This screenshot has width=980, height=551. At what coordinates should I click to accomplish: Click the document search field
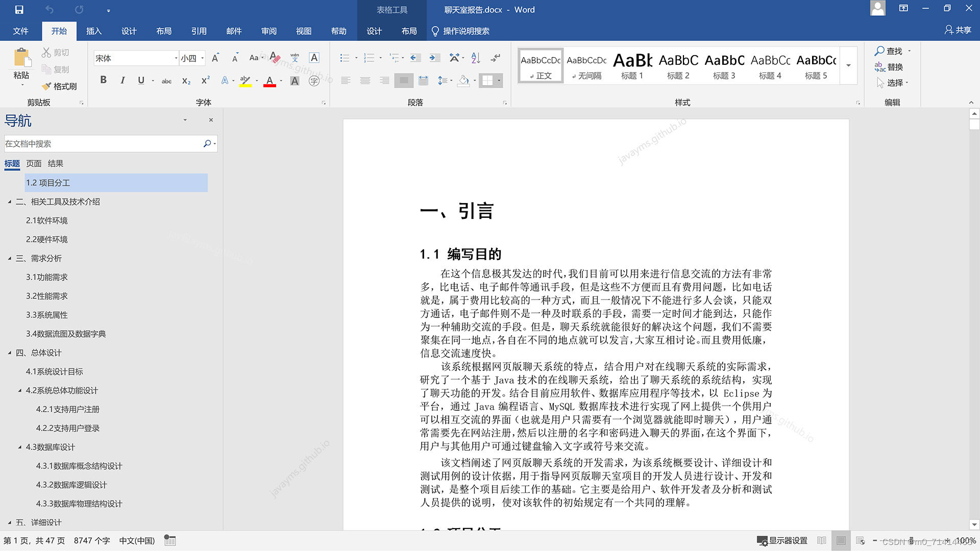pyautogui.click(x=102, y=144)
